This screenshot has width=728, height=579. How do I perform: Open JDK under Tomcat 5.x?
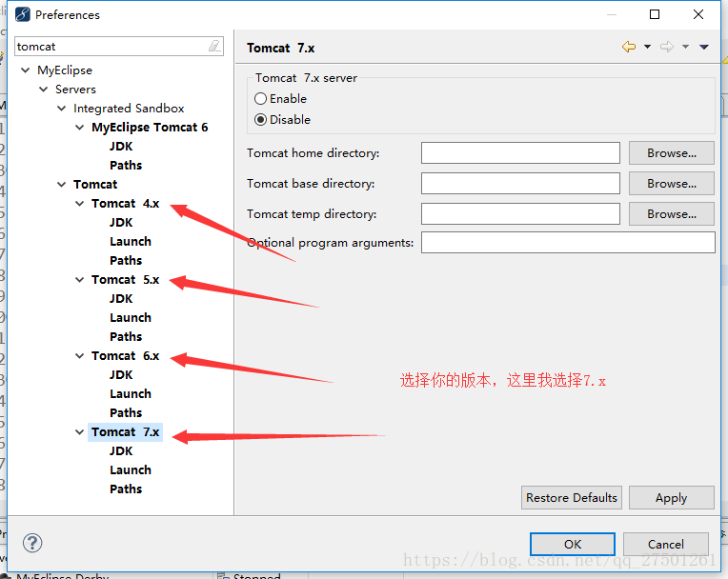[121, 298]
